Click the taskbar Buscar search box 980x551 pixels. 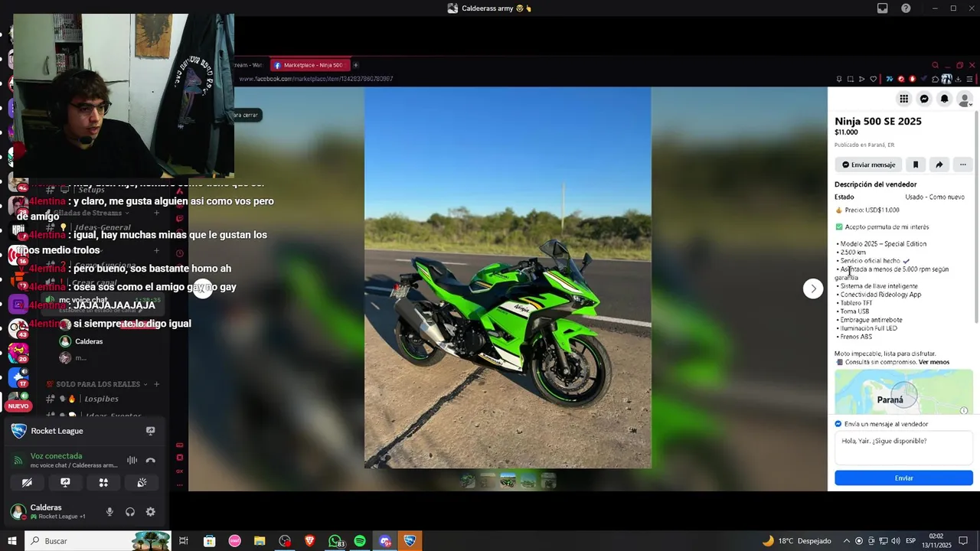pyautogui.click(x=98, y=541)
